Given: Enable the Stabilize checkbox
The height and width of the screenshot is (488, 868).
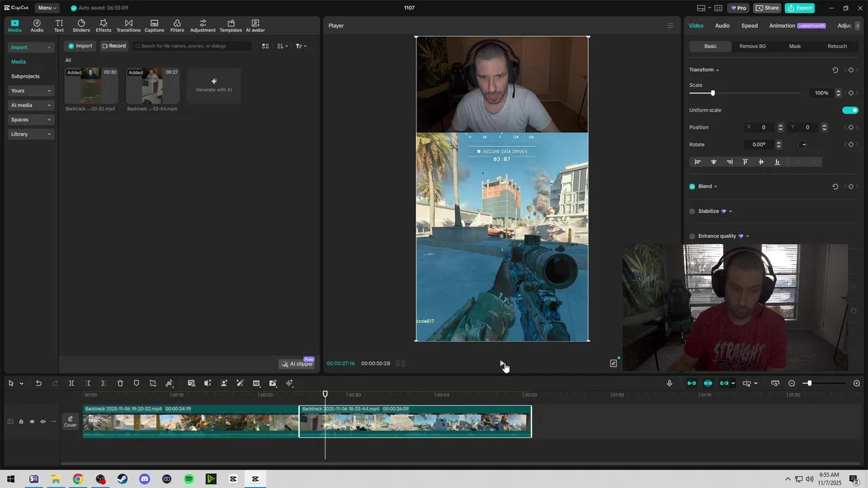Looking at the screenshot, I should click(x=692, y=211).
